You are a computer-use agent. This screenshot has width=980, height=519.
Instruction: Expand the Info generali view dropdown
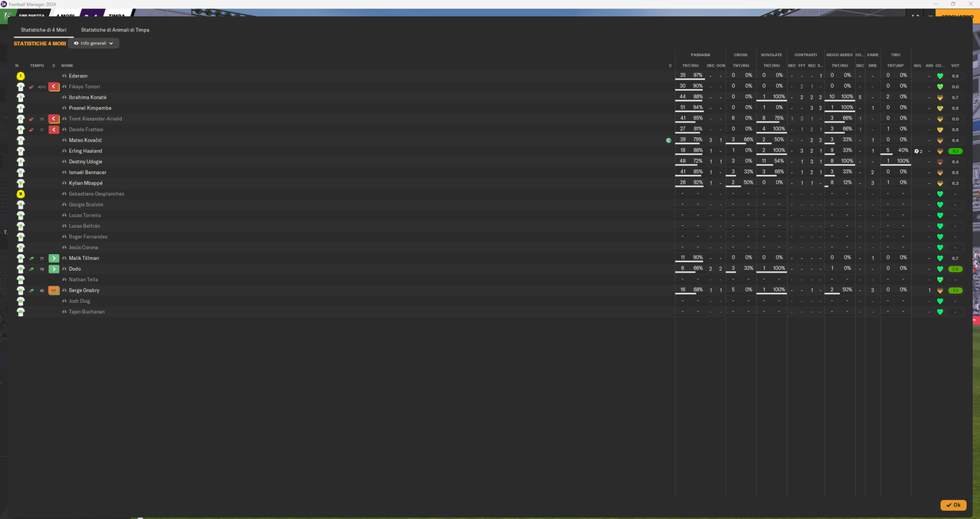pos(93,44)
